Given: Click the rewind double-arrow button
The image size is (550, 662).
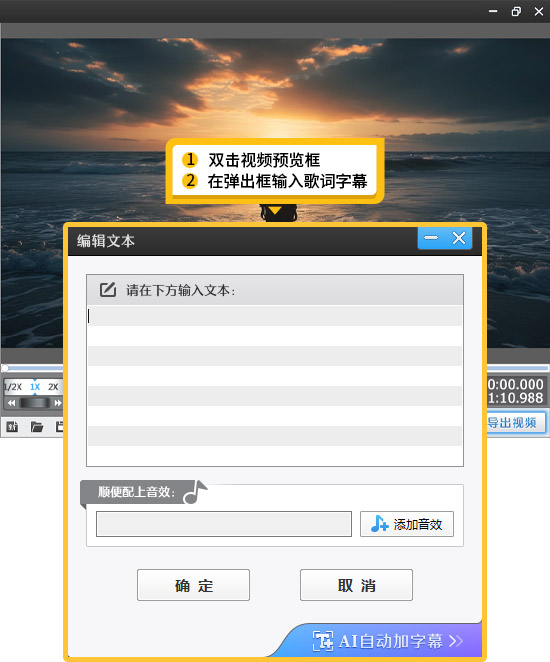Looking at the screenshot, I should [x=11, y=403].
